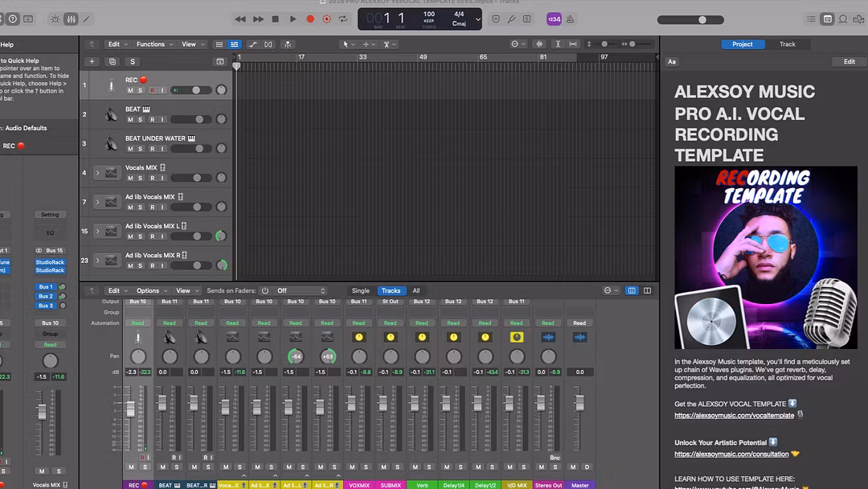Image resolution: width=868 pixels, height=489 pixels.
Task: Open the List Editors icon at top right
Action: coord(811,19)
